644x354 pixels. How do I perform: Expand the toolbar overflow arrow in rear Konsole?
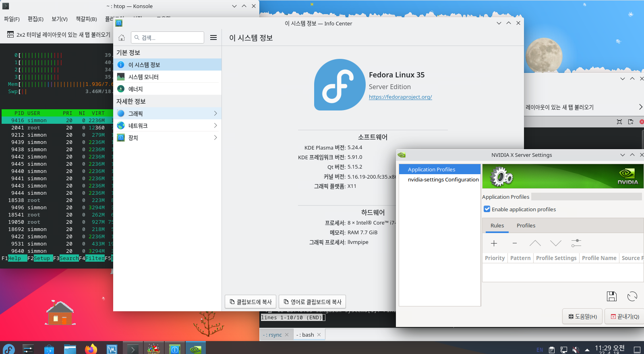pos(640,107)
